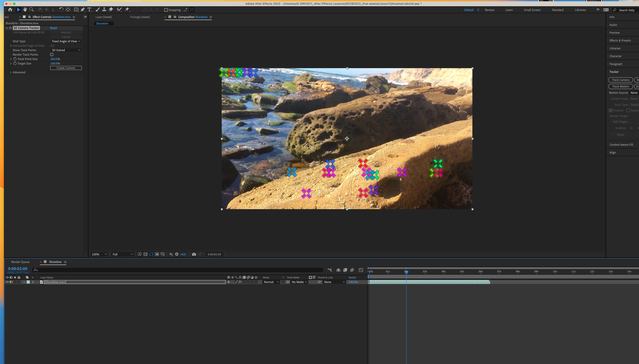Image resolution: width=639 pixels, height=364 pixels.
Task: Select the Eraser tool
Action: click(111, 10)
